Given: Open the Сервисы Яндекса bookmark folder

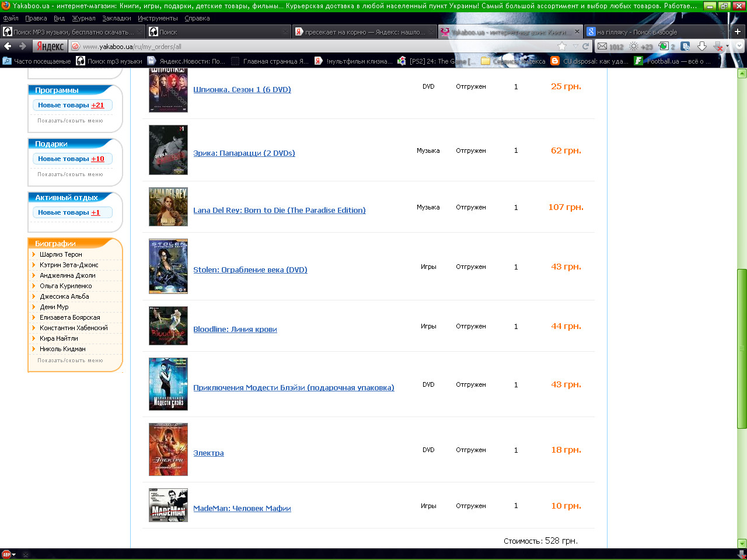Looking at the screenshot, I should (x=513, y=61).
